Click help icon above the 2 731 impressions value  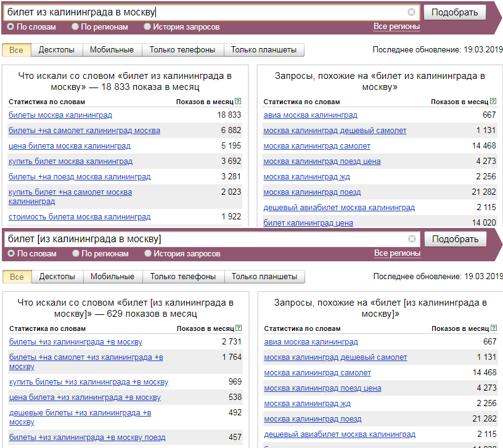click(239, 328)
